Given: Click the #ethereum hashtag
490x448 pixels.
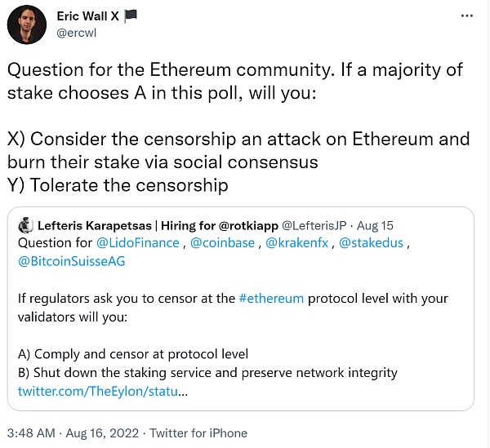Looking at the screenshot, I should (271, 299).
